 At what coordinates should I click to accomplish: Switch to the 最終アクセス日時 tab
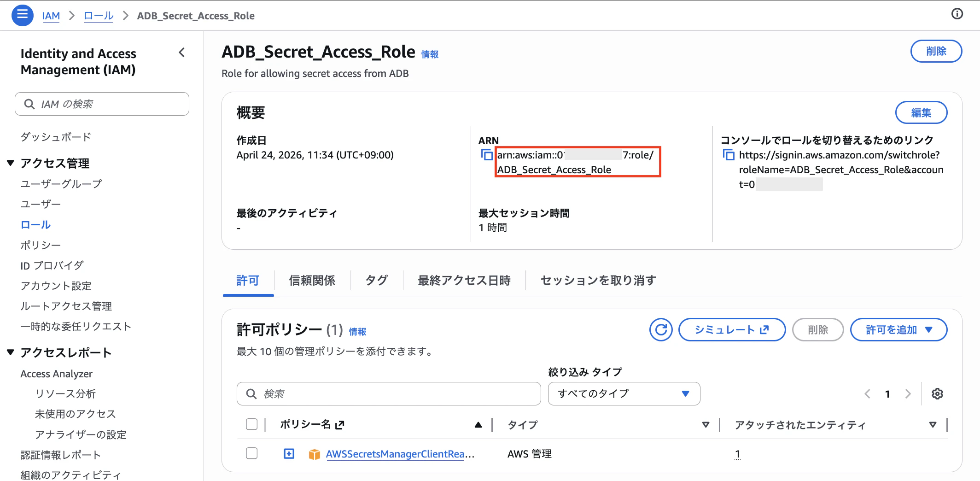pos(464,280)
